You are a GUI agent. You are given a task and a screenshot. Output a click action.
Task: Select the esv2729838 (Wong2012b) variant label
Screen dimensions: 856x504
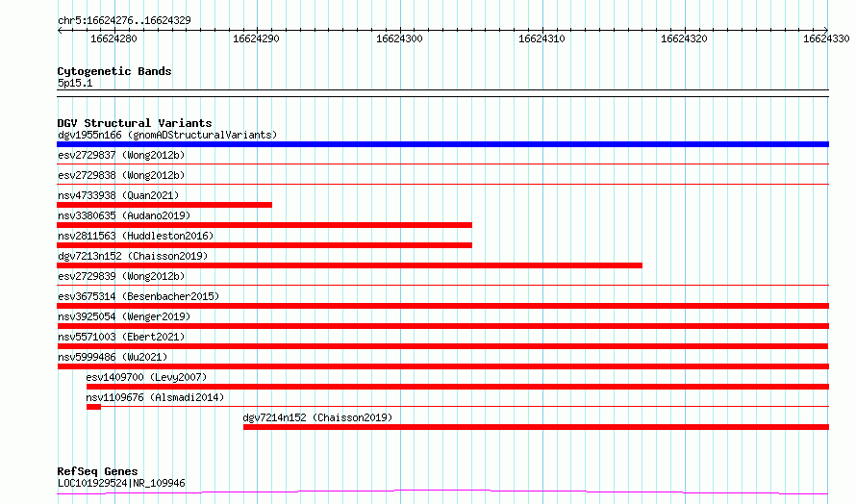[121, 175]
